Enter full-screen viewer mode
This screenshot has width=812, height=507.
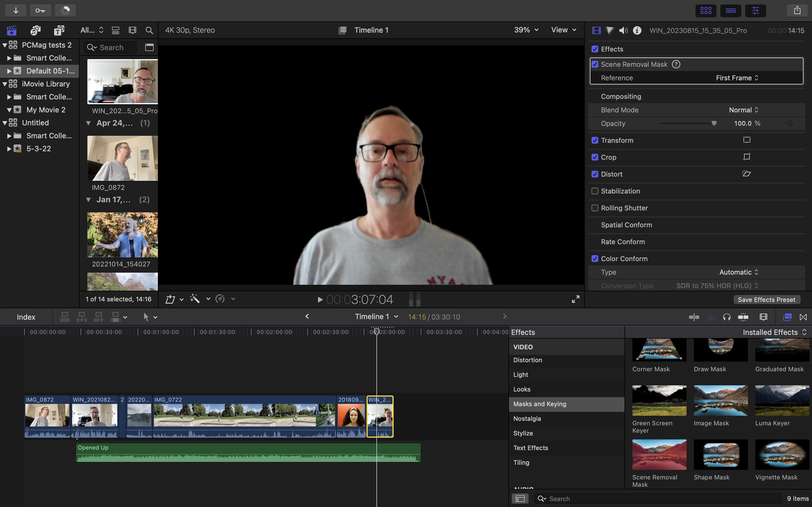pyautogui.click(x=575, y=299)
